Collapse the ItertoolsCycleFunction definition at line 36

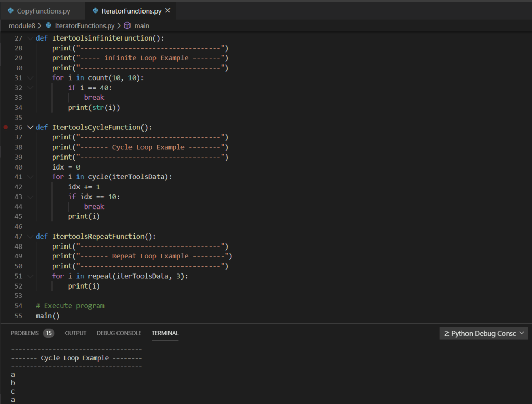30,127
